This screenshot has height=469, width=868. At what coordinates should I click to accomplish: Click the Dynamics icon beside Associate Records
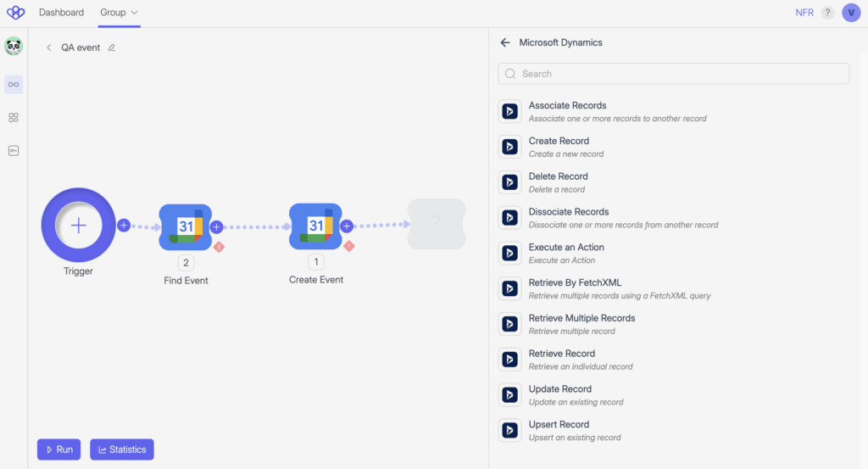click(509, 111)
